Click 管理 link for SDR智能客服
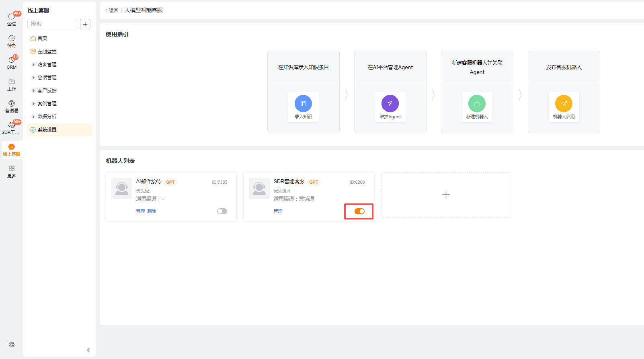This screenshot has width=644, height=359. coord(278,211)
